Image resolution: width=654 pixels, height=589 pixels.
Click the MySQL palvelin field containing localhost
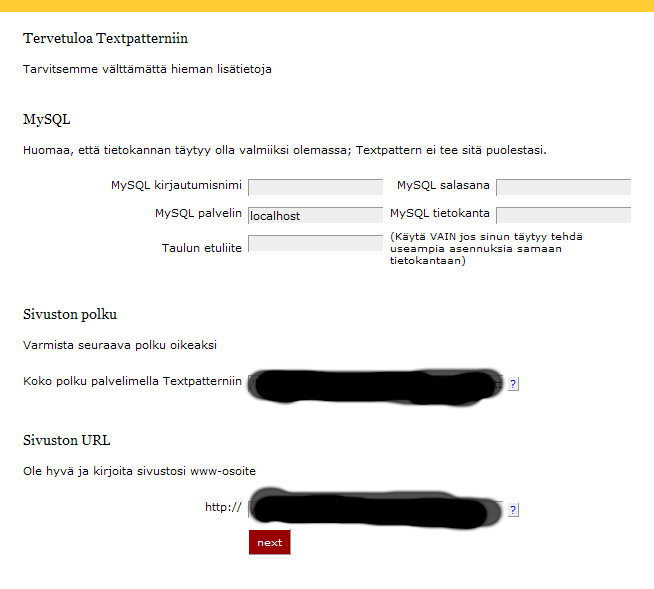coord(315,215)
